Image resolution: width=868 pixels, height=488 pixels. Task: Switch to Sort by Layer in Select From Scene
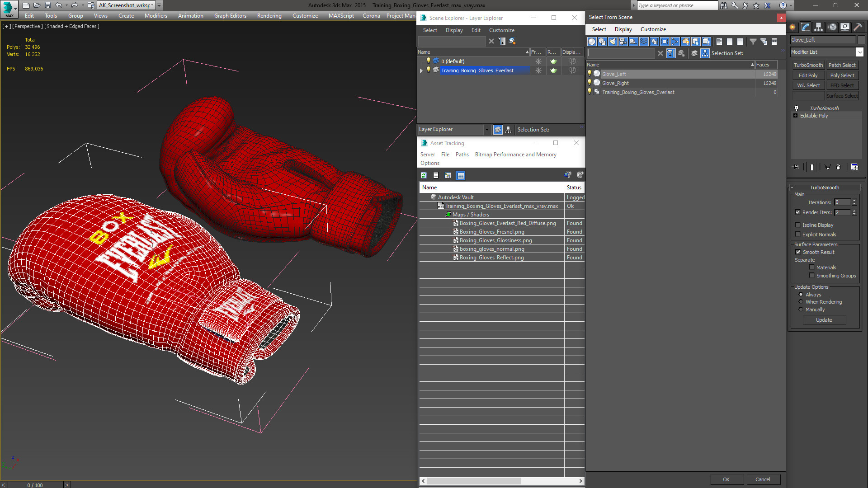pyautogui.click(x=694, y=53)
